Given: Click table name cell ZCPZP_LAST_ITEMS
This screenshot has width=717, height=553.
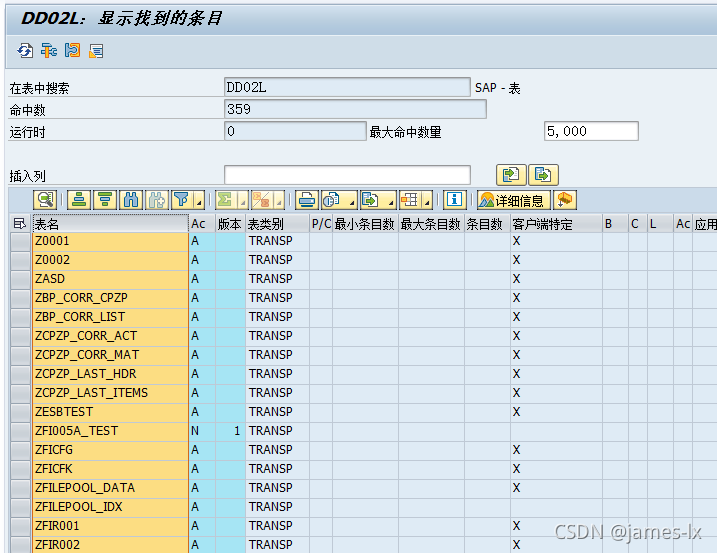Looking at the screenshot, I should pos(110,393).
